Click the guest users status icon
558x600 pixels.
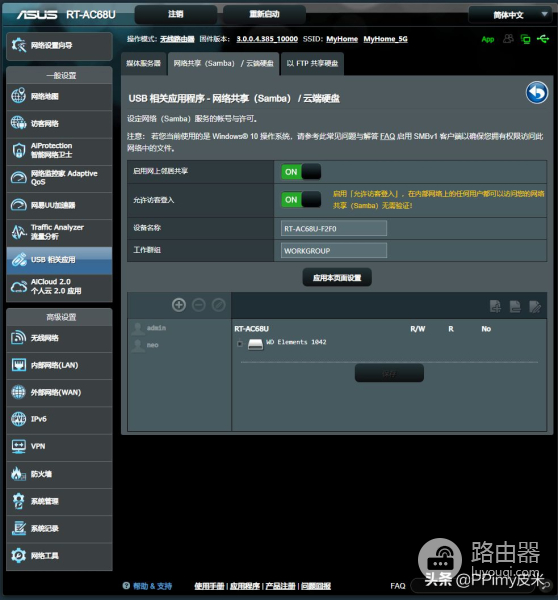[x=508, y=39]
